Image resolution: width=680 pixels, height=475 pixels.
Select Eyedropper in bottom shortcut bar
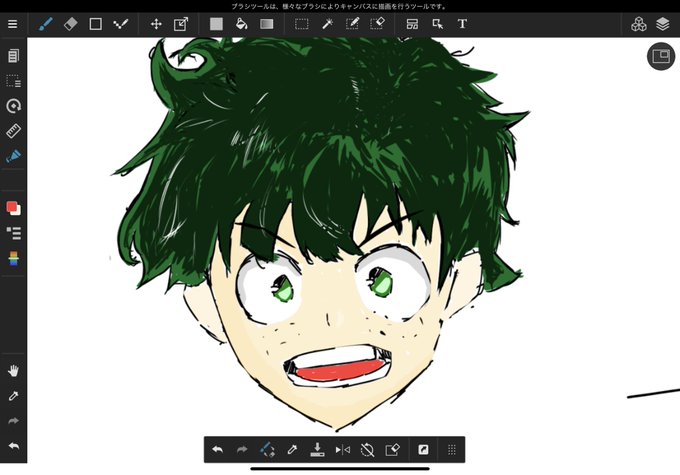pyautogui.click(x=292, y=450)
